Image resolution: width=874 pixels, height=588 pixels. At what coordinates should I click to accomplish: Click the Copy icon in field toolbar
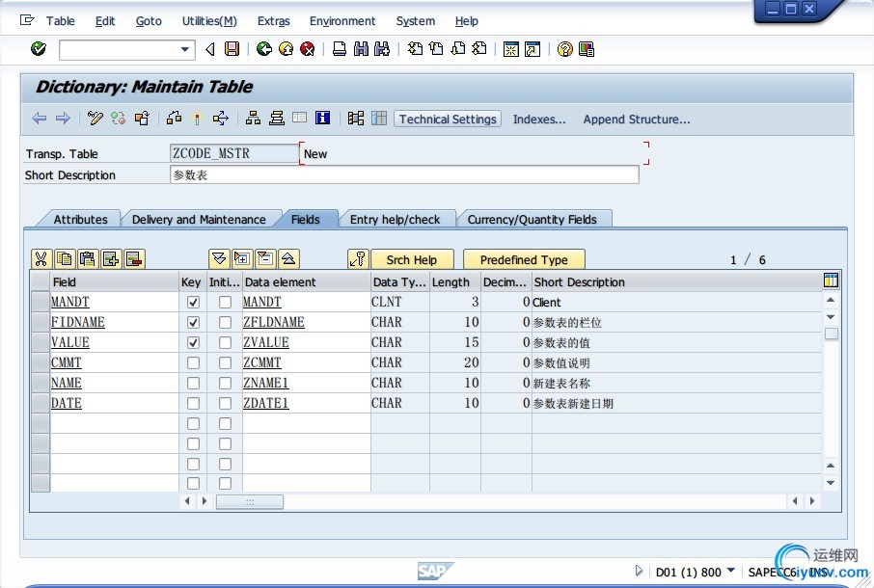click(x=65, y=259)
